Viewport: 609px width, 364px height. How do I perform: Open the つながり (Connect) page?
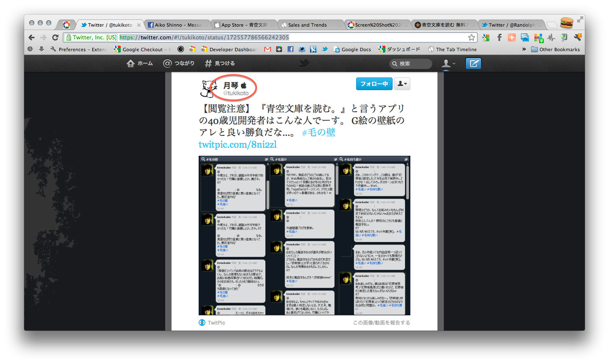point(179,63)
